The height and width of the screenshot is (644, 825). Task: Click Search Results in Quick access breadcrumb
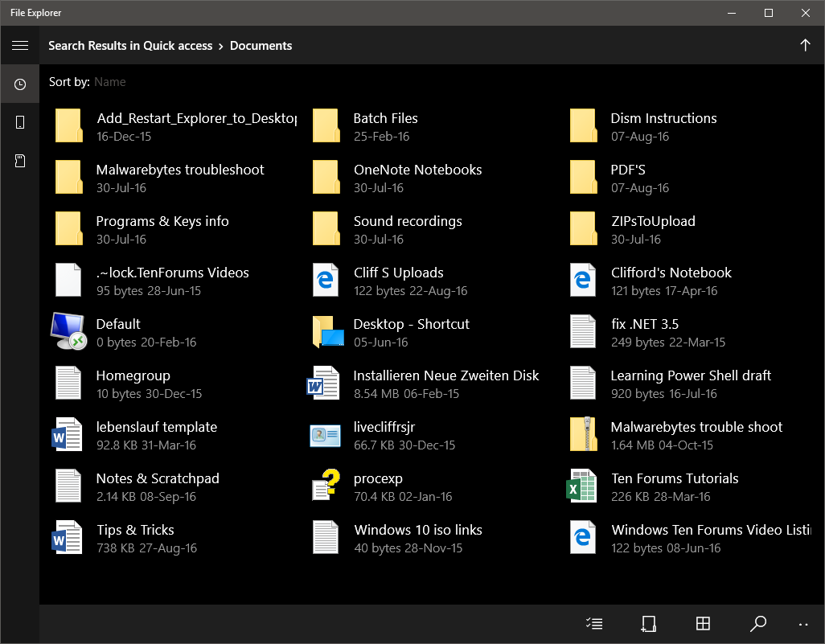click(x=130, y=46)
